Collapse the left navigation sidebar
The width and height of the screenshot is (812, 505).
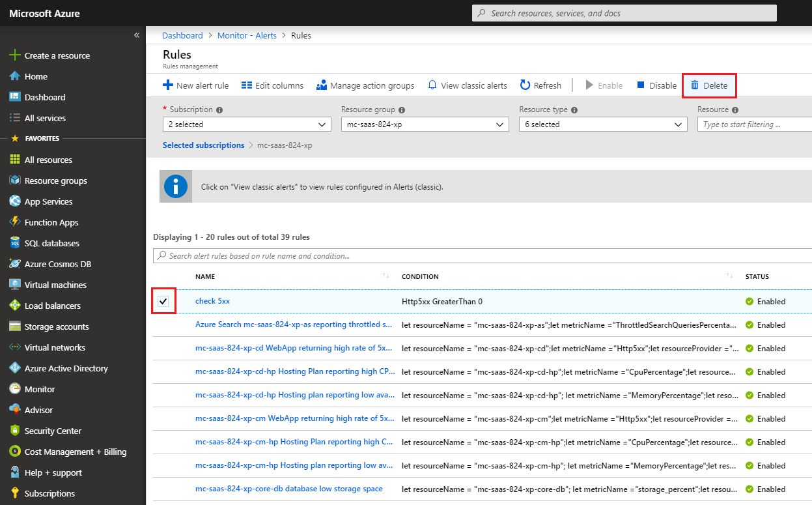pos(137,35)
